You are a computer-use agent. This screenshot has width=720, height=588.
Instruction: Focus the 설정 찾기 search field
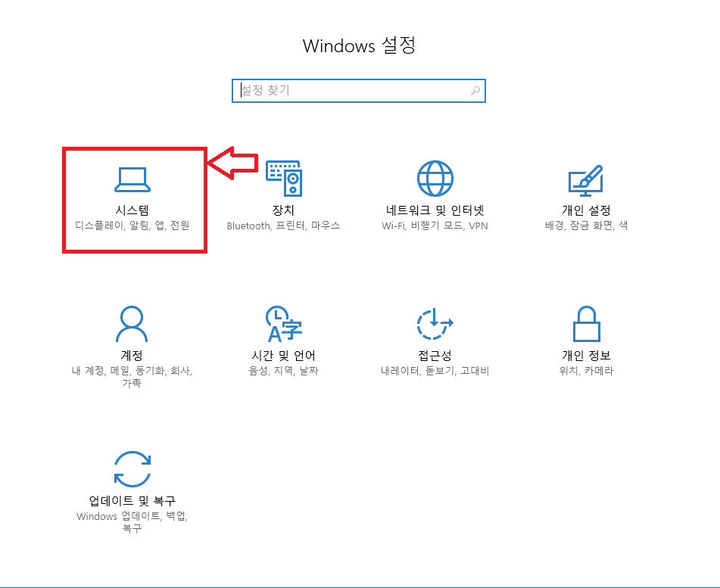(359, 91)
